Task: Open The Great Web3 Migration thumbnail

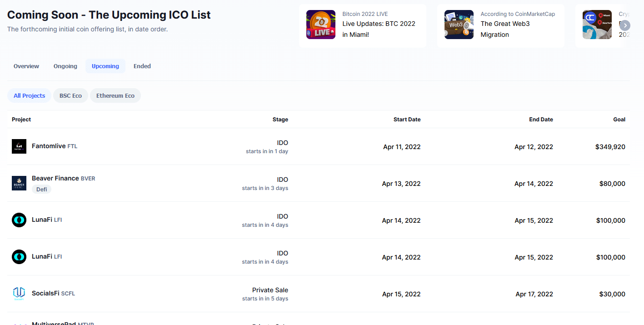Action: [x=459, y=25]
